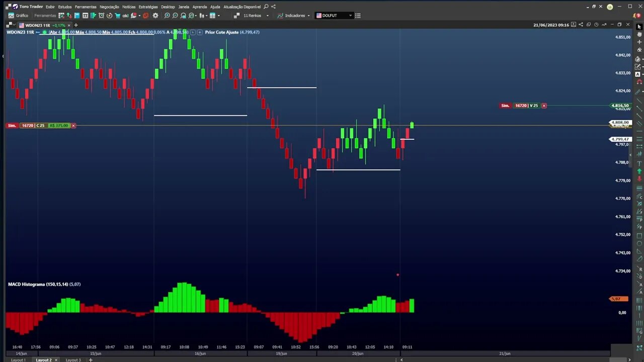This screenshot has height=362, width=644.
Task: Open the settings gear in toolbar
Action: click(x=155, y=16)
